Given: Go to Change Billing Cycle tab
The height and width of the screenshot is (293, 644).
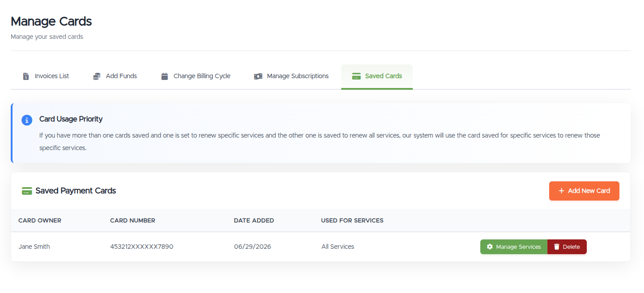Looking at the screenshot, I should [x=196, y=76].
